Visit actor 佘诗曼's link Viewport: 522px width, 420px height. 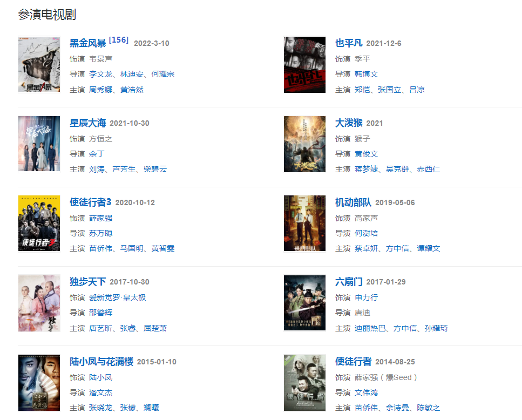coord(397,408)
